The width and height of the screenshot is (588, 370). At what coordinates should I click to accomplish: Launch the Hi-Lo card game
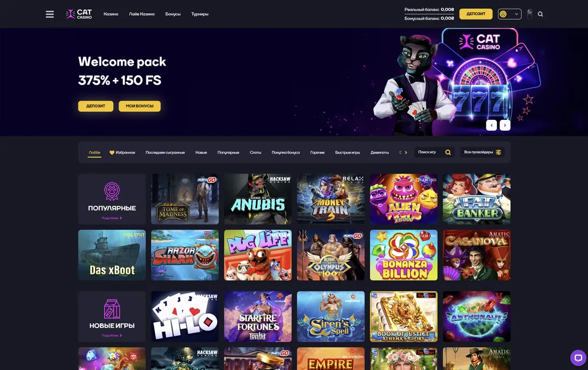coord(185,316)
